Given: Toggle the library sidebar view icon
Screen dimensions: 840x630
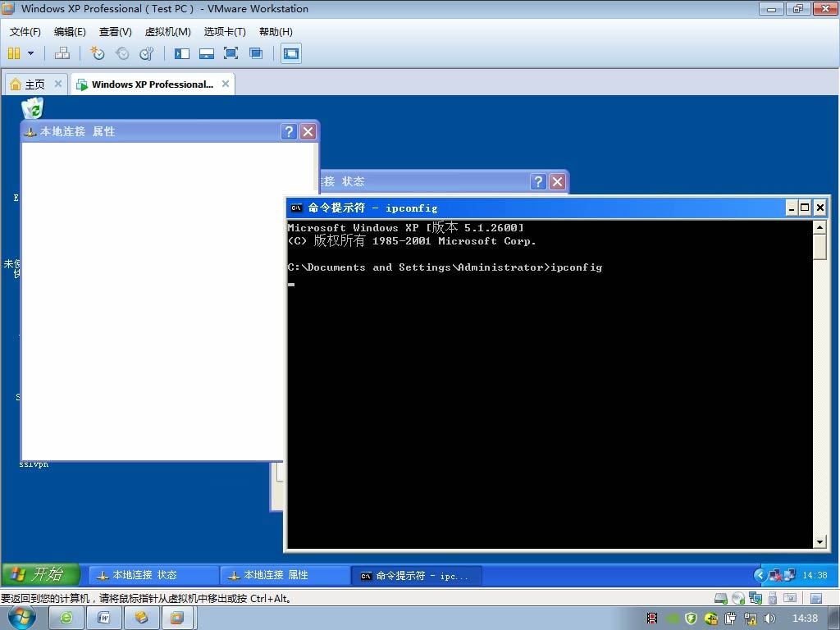Looking at the screenshot, I should (182, 53).
